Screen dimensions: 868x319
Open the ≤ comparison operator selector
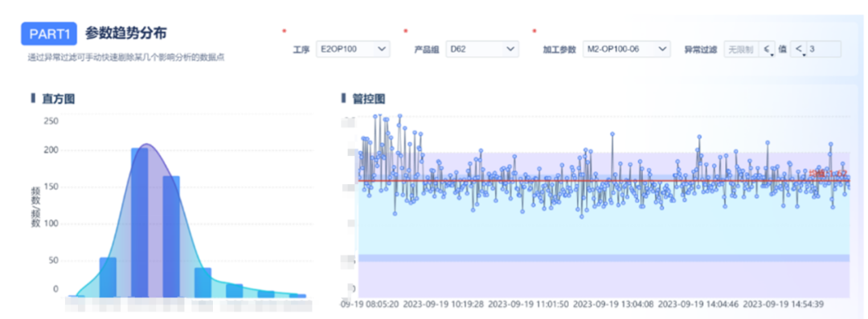pyautogui.click(x=767, y=49)
